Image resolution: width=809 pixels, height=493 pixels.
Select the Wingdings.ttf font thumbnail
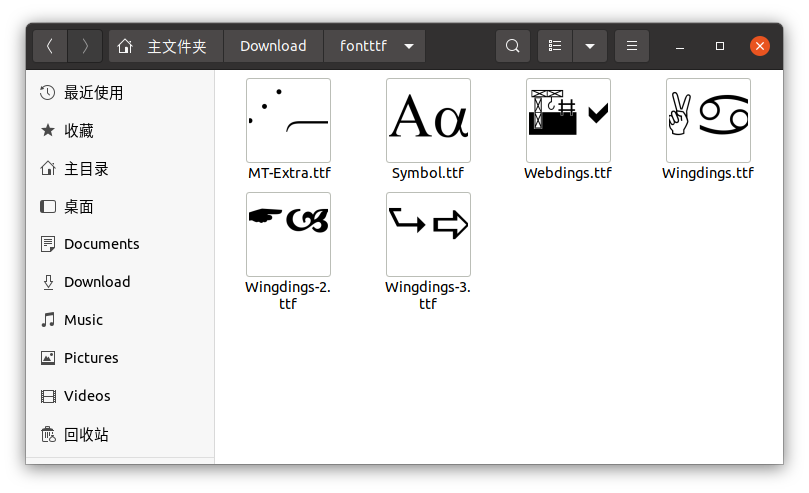click(x=708, y=120)
